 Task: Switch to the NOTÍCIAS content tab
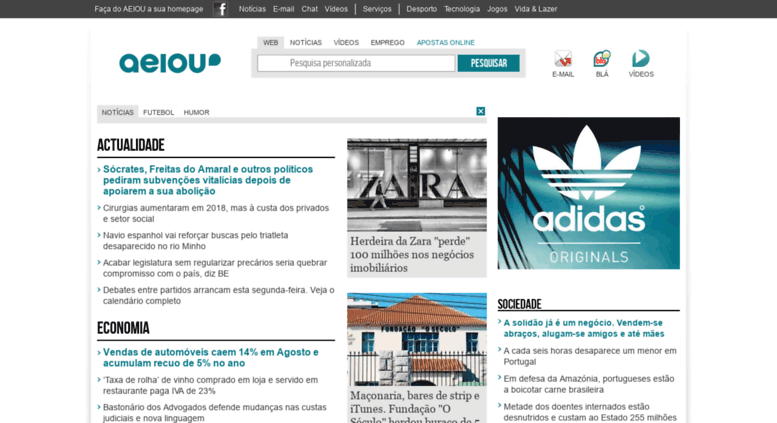pos(117,112)
